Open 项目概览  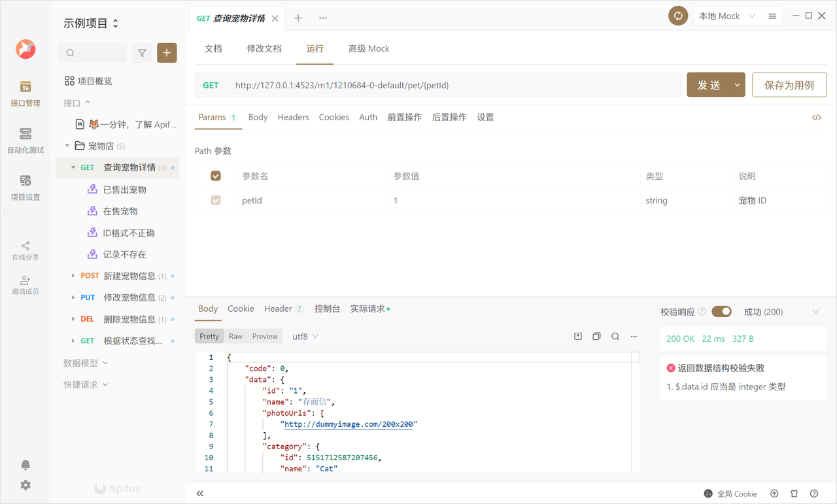click(88, 81)
